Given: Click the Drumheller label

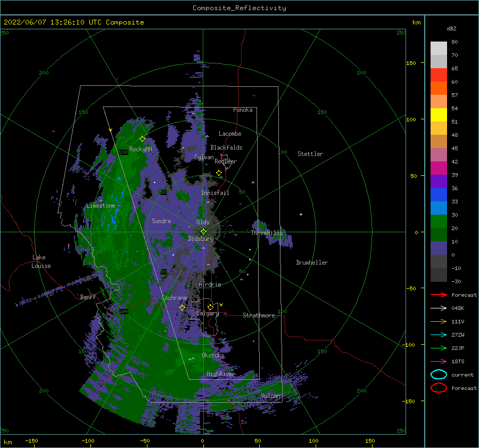Looking at the screenshot, I should (x=312, y=263).
